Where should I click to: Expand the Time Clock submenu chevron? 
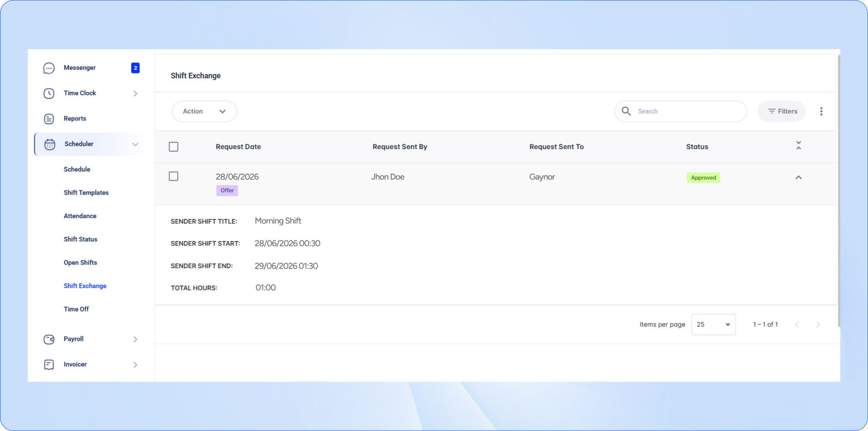(135, 93)
